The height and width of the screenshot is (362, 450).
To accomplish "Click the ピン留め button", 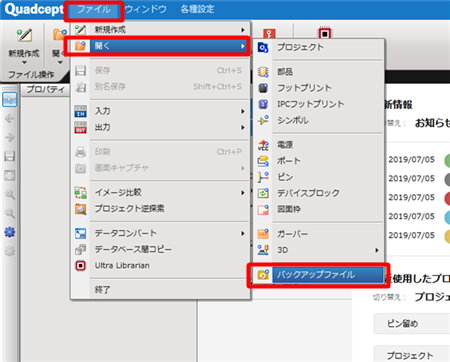I will (x=412, y=323).
